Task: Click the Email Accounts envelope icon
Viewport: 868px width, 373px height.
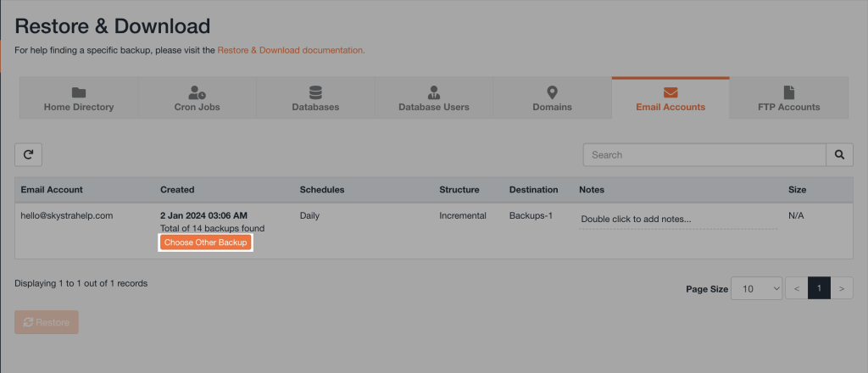Action: pyautogui.click(x=670, y=92)
